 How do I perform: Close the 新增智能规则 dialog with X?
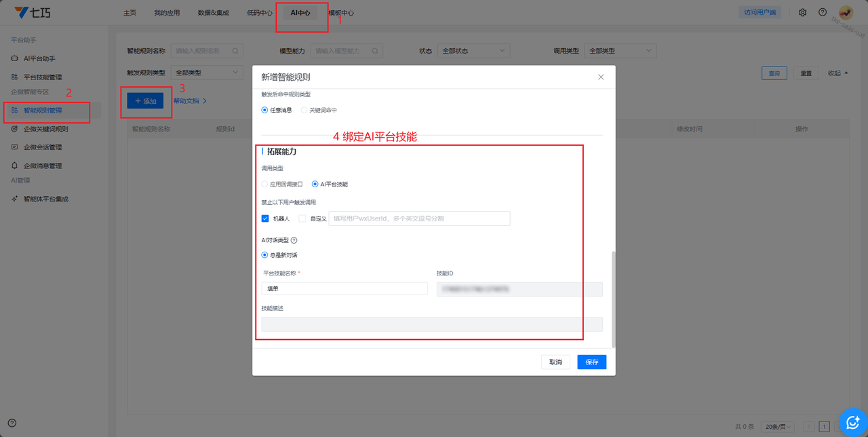click(x=601, y=77)
